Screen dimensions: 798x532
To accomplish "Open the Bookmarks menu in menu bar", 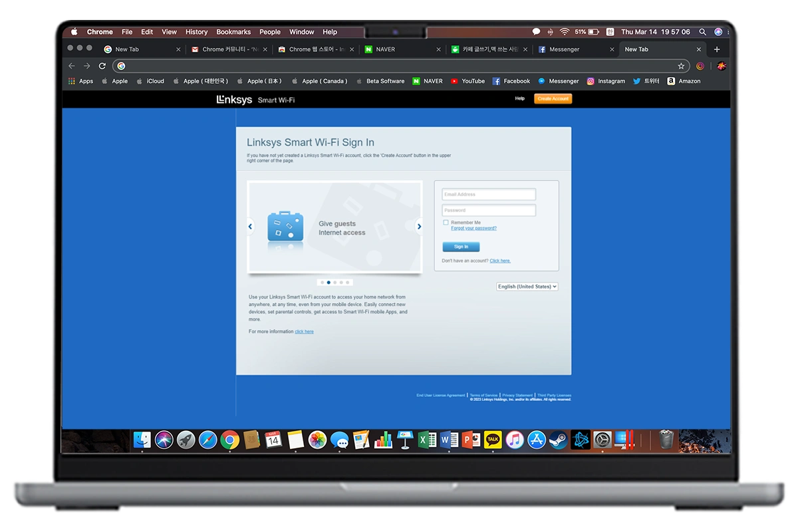I will pos(233,32).
